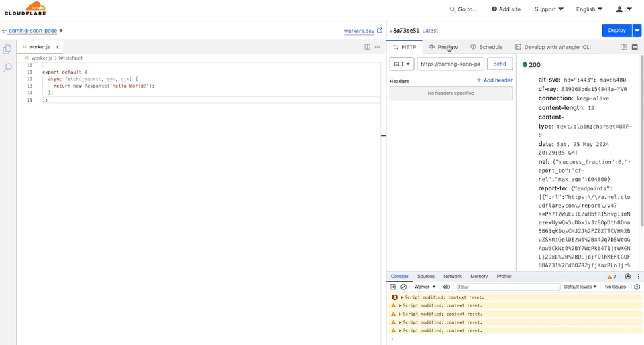This screenshot has height=345, width=644.
Task: Select the Console devtools tab
Action: click(399, 277)
